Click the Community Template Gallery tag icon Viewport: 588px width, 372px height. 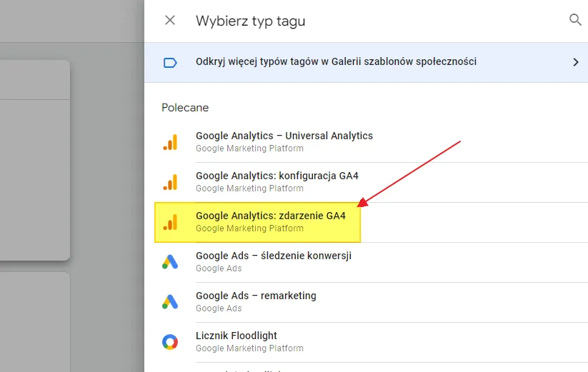coord(170,63)
